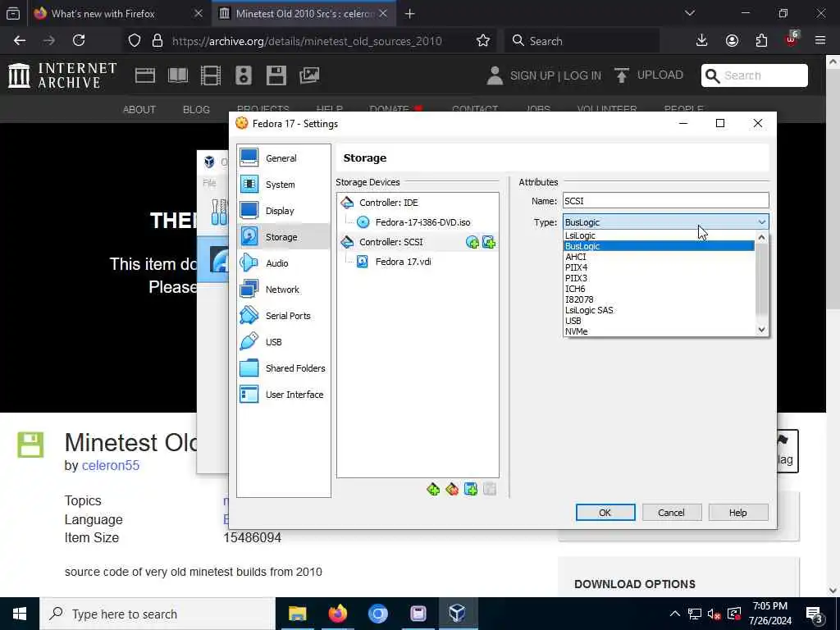Open a new Firefox tab
Image resolution: width=840 pixels, height=630 pixels.
click(410, 14)
